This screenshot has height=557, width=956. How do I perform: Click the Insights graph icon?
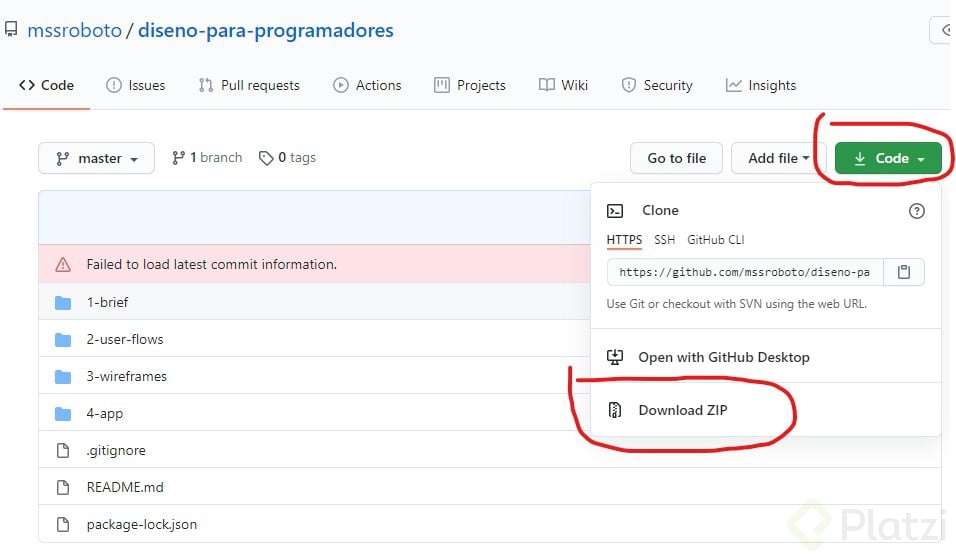coord(733,85)
